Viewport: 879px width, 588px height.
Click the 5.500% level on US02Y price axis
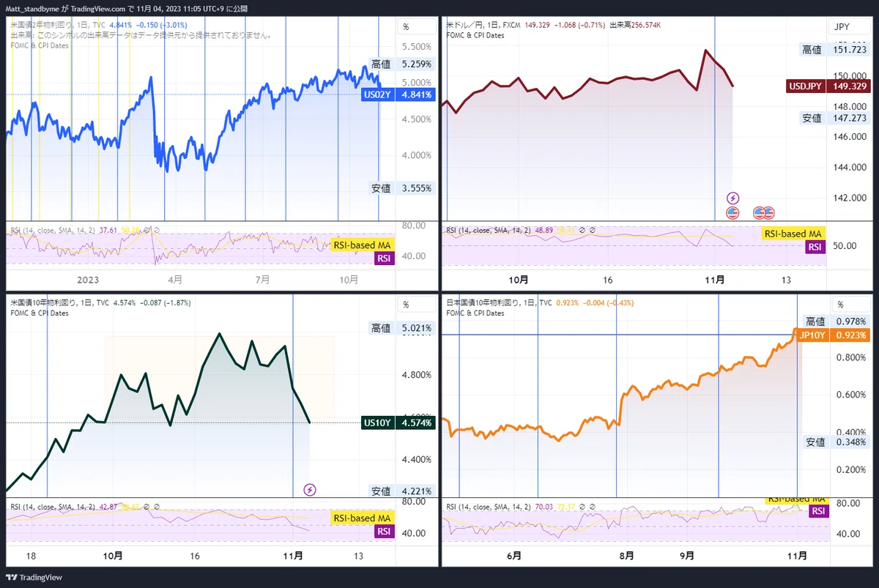pyautogui.click(x=417, y=47)
